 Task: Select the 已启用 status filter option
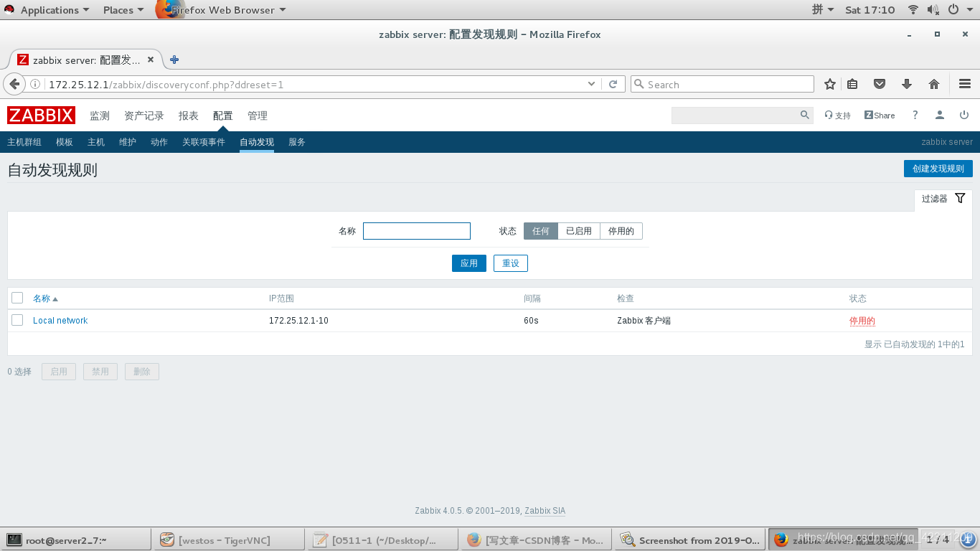pyautogui.click(x=579, y=231)
